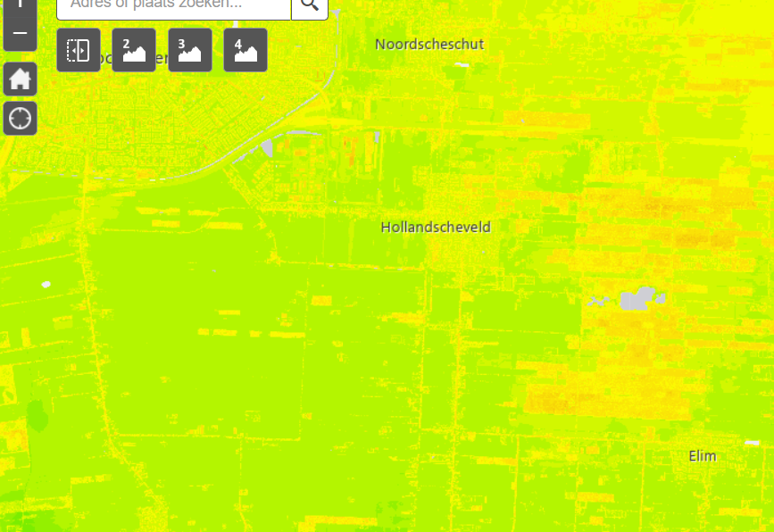Focus the 'Adres of plaats zoeken' search field
The height and width of the screenshot is (532, 774).
[x=174, y=5]
